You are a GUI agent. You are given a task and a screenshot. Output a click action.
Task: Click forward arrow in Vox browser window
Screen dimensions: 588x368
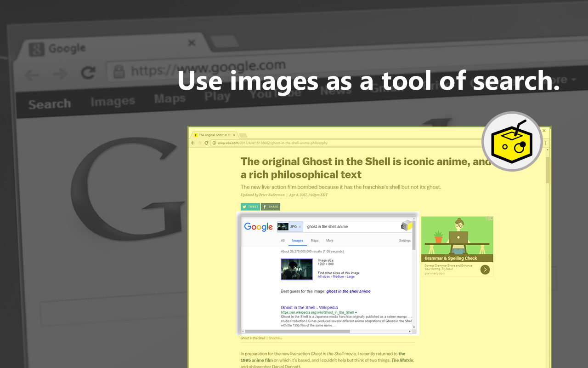200,143
